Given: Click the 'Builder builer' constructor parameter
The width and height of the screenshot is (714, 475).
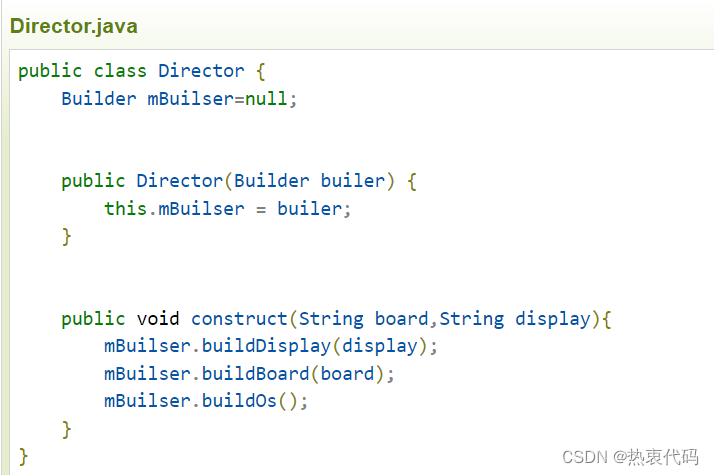Looking at the screenshot, I should [x=310, y=181].
